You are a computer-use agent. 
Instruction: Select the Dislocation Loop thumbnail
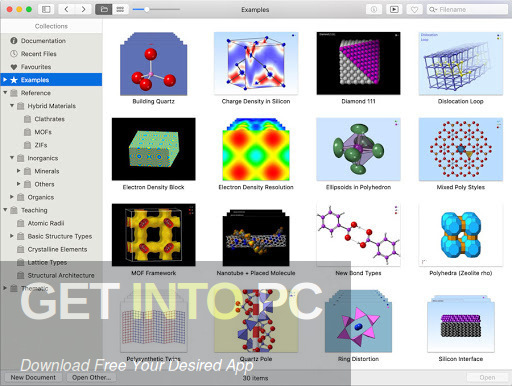point(461,63)
